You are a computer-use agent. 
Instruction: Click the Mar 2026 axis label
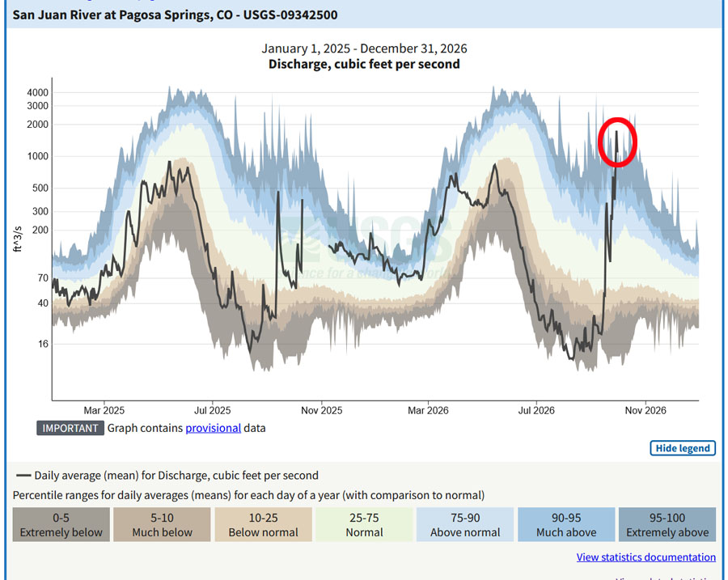coord(428,410)
